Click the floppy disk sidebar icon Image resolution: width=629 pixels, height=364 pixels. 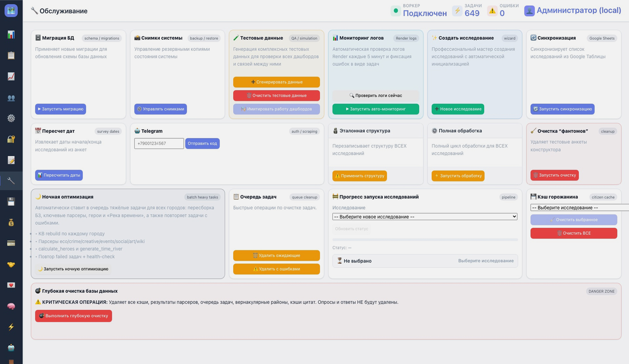click(x=11, y=202)
